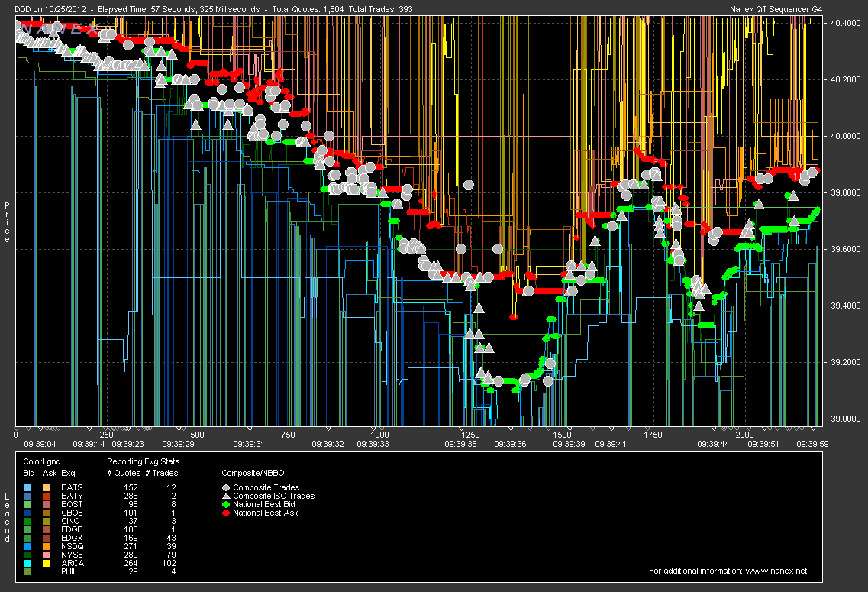868x592 pixels.
Task: Click the '# Trades' column header
Action: tap(162, 474)
